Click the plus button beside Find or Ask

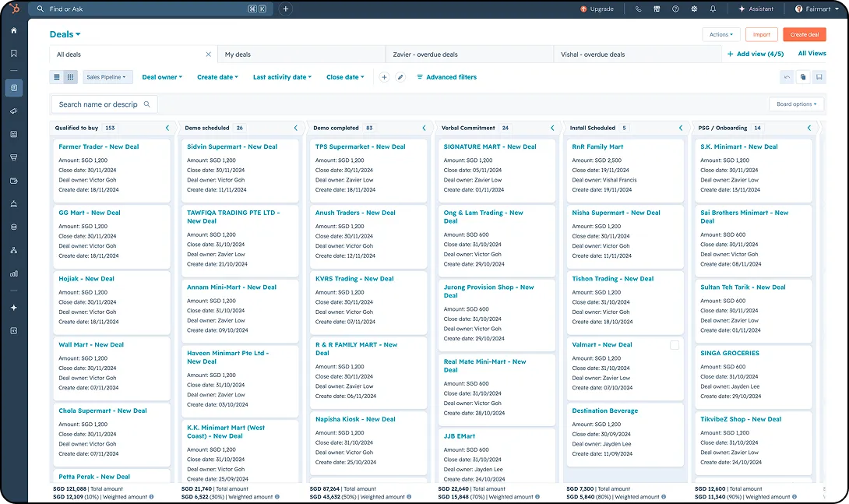285,9
